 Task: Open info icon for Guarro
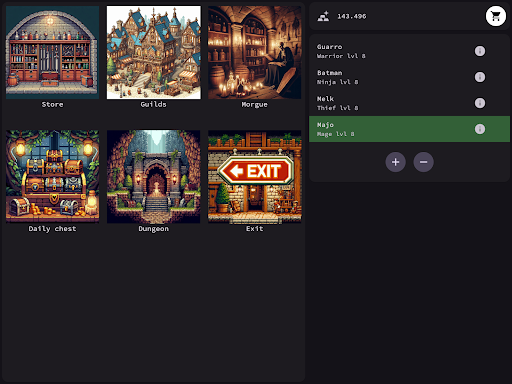tap(480, 51)
